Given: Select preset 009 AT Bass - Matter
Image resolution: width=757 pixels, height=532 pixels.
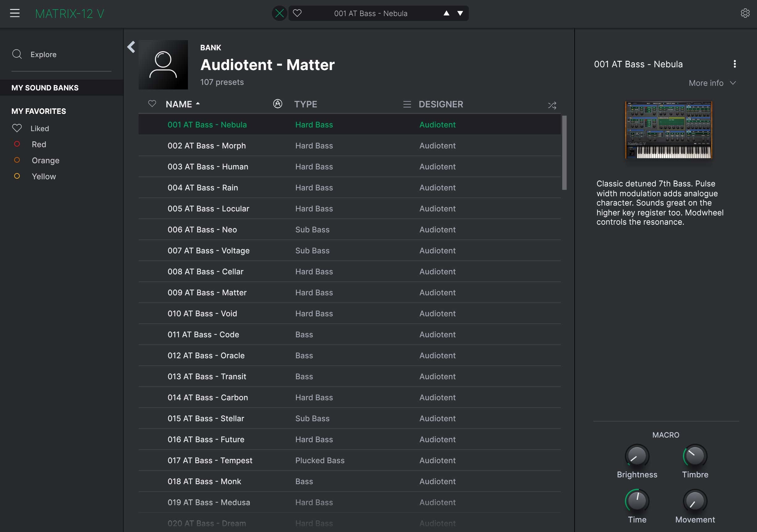Looking at the screenshot, I should coord(349,293).
